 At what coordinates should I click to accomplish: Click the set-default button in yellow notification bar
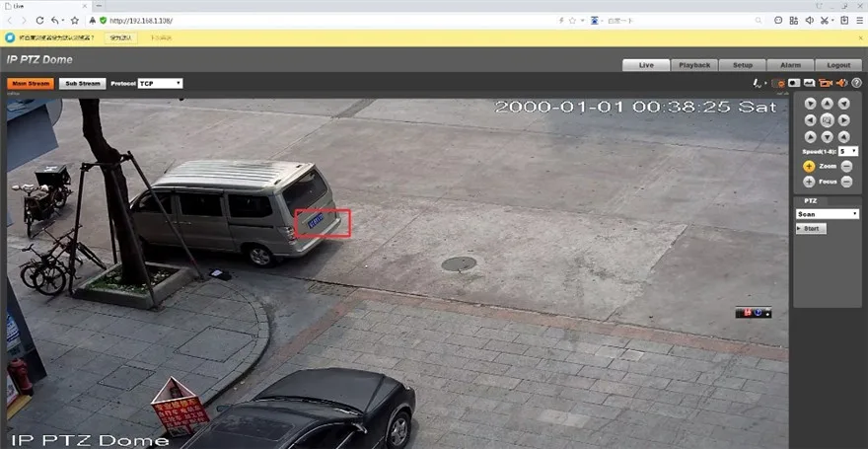121,38
